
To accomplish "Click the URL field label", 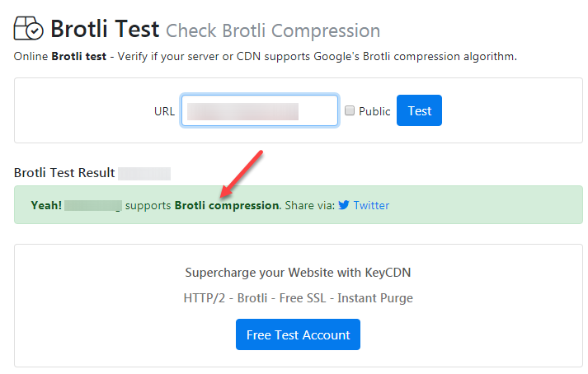I will coord(164,111).
